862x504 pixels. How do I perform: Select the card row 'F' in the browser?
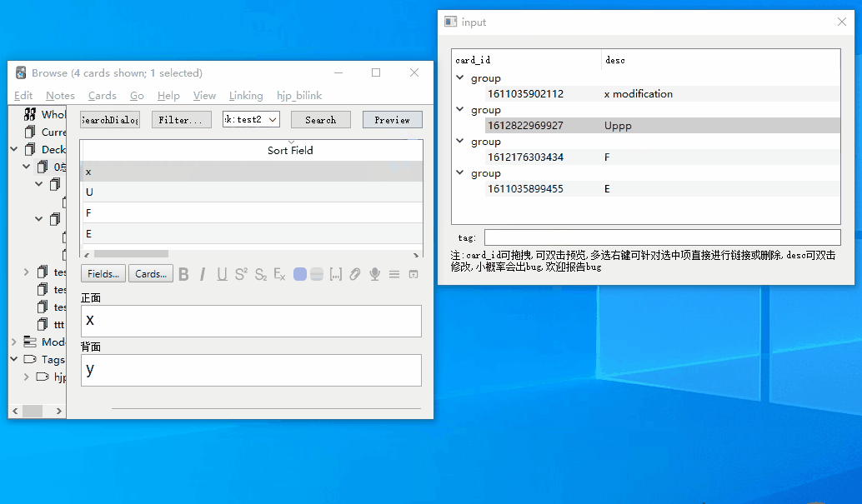[x=252, y=212]
